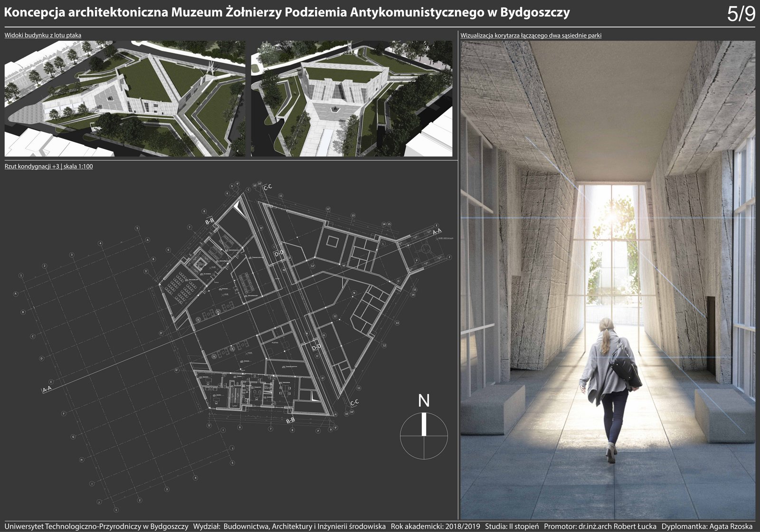Open the left bird's-eye view image
The height and width of the screenshot is (532, 760).
tap(125, 98)
